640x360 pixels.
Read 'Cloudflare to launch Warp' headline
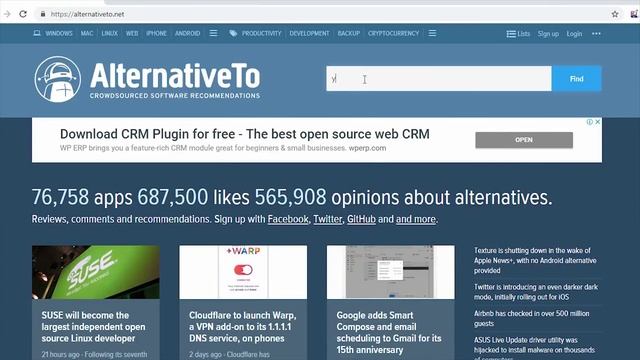tap(243, 327)
